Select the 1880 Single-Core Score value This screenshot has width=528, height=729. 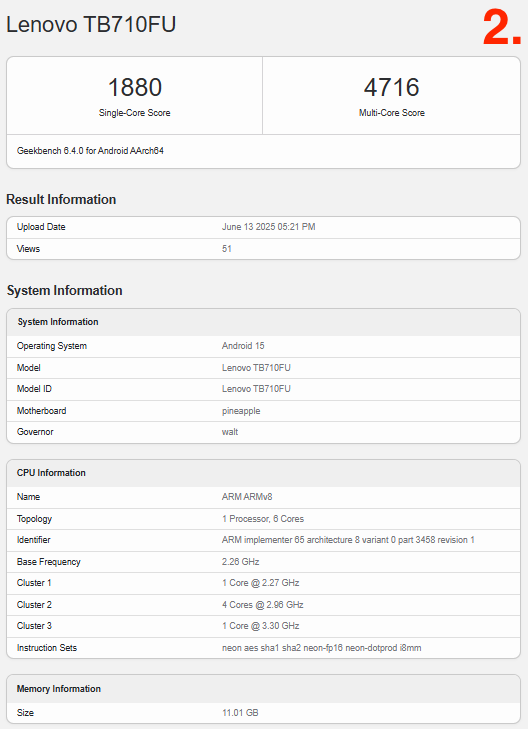coord(135,87)
